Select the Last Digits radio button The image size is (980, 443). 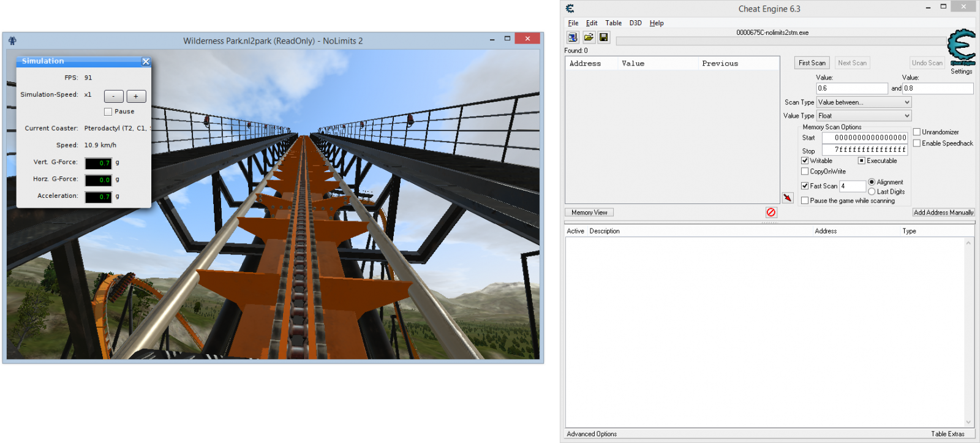click(872, 192)
